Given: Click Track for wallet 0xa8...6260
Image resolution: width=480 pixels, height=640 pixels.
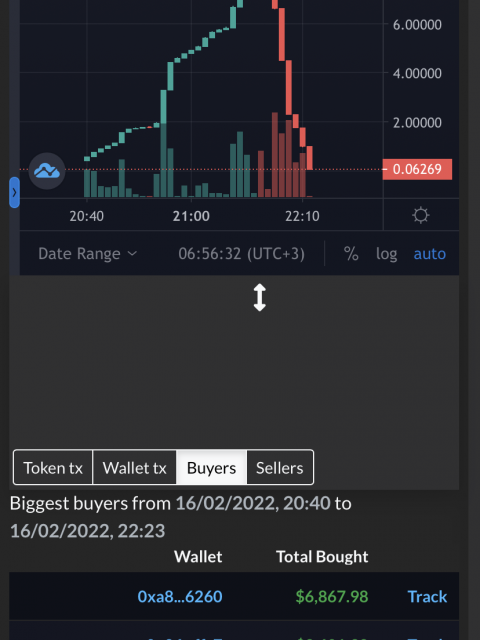Looking at the screenshot, I should [427, 596].
